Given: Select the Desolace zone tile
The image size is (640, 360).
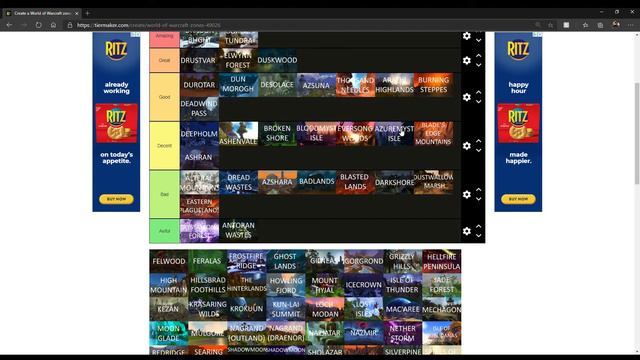Looking at the screenshot, I should [277, 85].
